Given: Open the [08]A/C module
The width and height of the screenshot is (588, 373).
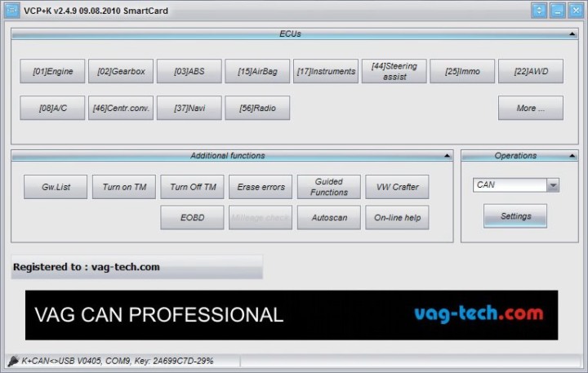Looking at the screenshot, I should pyautogui.click(x=52, y=108).
